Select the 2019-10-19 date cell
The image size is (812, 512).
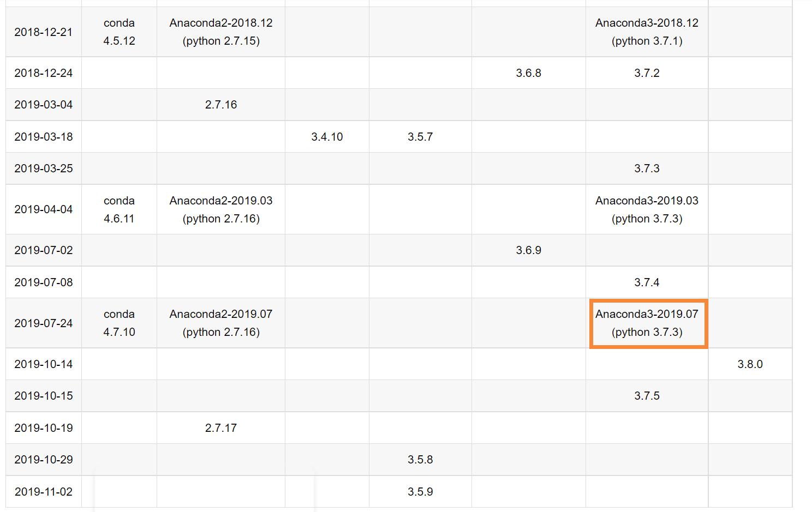click(44, 428)
